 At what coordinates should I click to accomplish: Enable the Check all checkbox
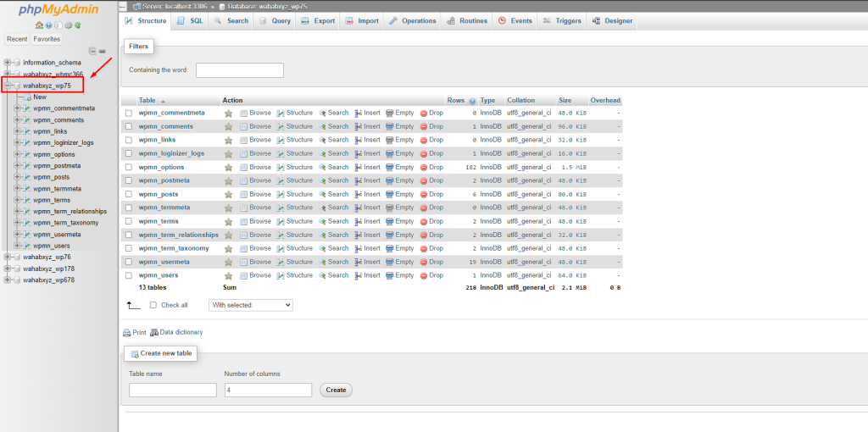[x=153, y=305]
